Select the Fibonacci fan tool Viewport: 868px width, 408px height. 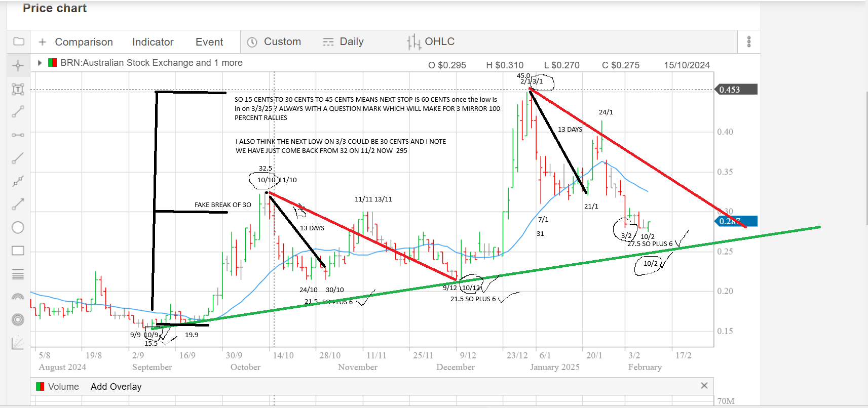point(18,343)
